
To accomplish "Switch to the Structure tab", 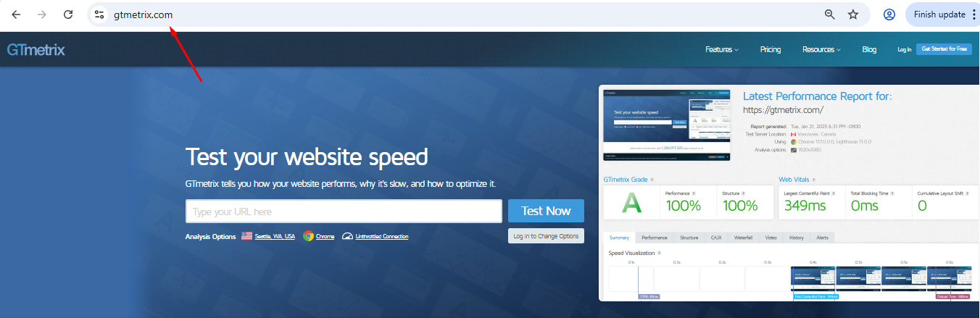I will (689, 238).
